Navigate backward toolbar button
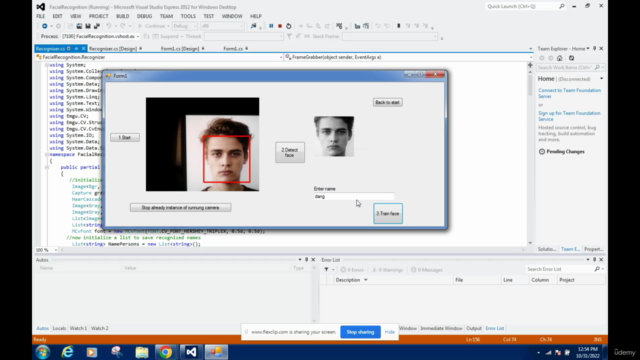This screenshot has height=360, width=640. (44, 26)
